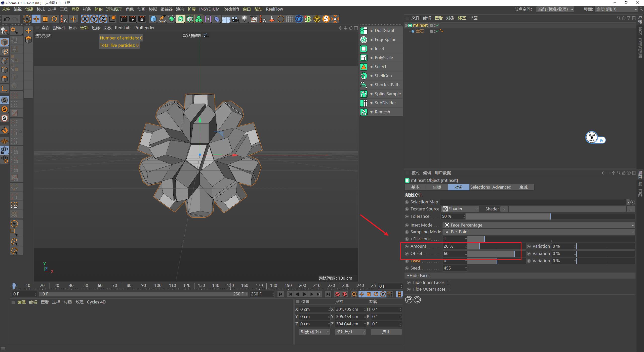Viewport: 644px width, 352px height.
Task: Open the Inset Mode Face Percentage dropdown
Action: pos(633,225)
